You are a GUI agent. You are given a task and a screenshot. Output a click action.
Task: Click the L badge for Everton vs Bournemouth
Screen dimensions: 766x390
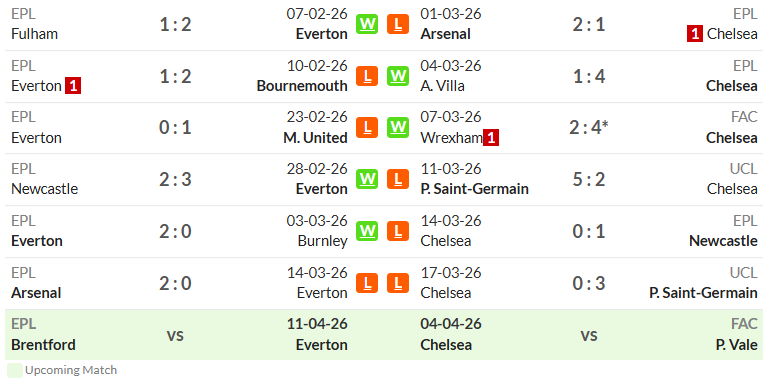(x=367, y=76)
